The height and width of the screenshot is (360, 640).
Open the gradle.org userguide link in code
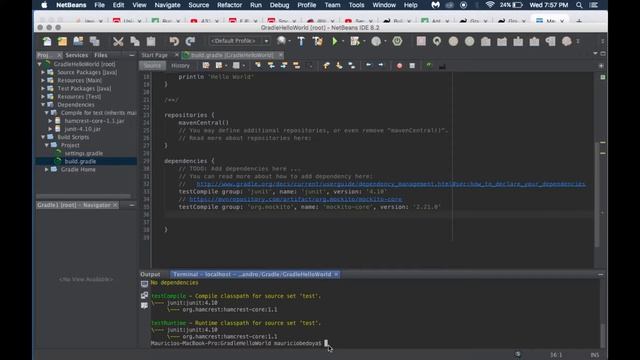click(391, 184)
